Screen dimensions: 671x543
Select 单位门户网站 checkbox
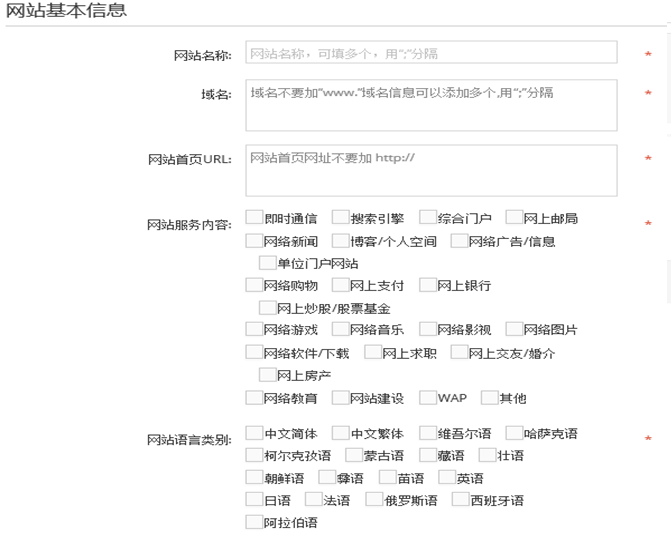267,263
